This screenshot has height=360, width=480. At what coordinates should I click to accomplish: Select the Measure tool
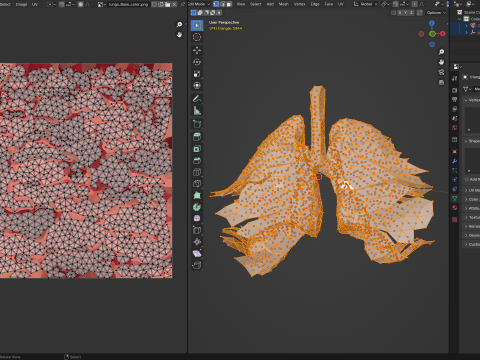coord(197,111)
